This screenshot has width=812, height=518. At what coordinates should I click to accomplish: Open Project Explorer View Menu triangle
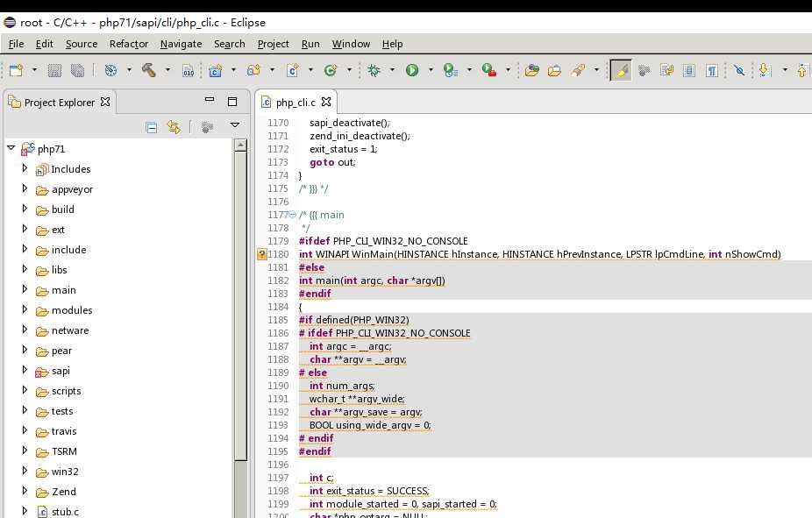[235, 125]
